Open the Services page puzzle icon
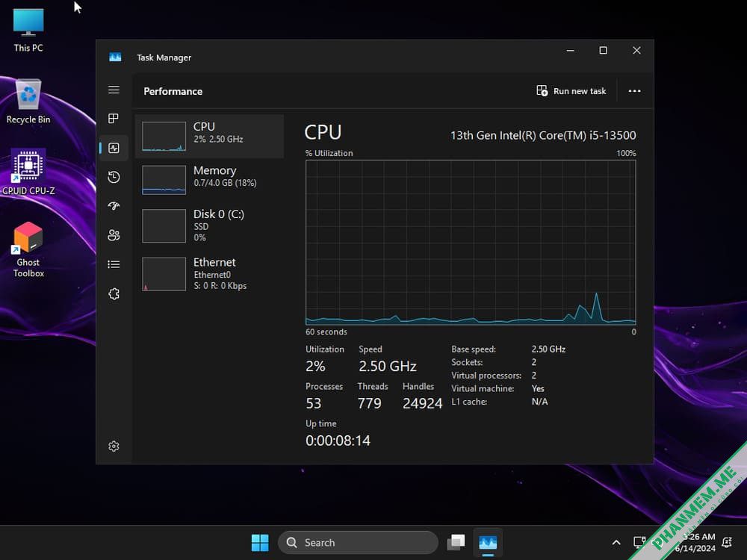747x560 pixels. [x=114, y=293]
